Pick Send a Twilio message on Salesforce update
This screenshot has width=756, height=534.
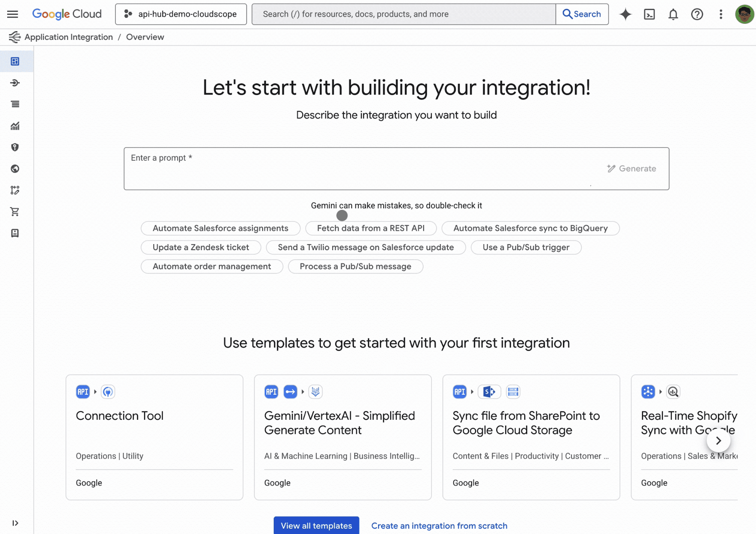(366, 248)
